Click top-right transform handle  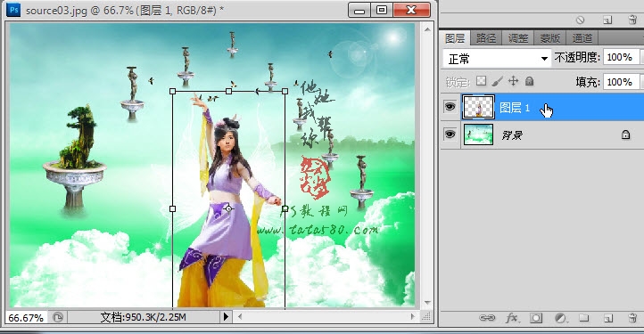[x=285, y=91]
